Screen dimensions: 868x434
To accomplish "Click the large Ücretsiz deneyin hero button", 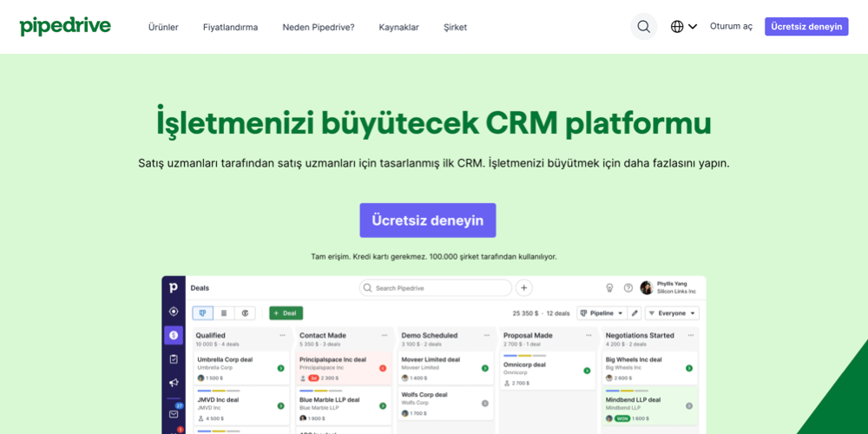I will [428, 220].
